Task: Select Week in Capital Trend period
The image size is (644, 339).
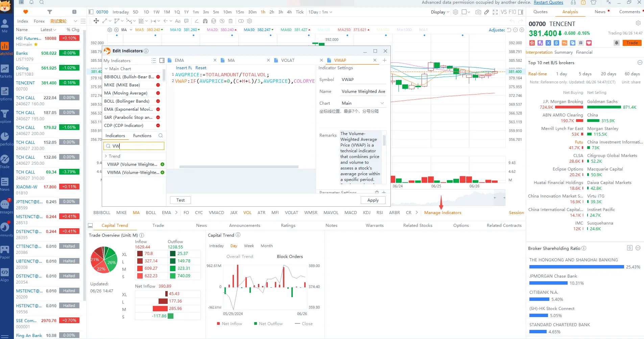Action: click(249, 246)
